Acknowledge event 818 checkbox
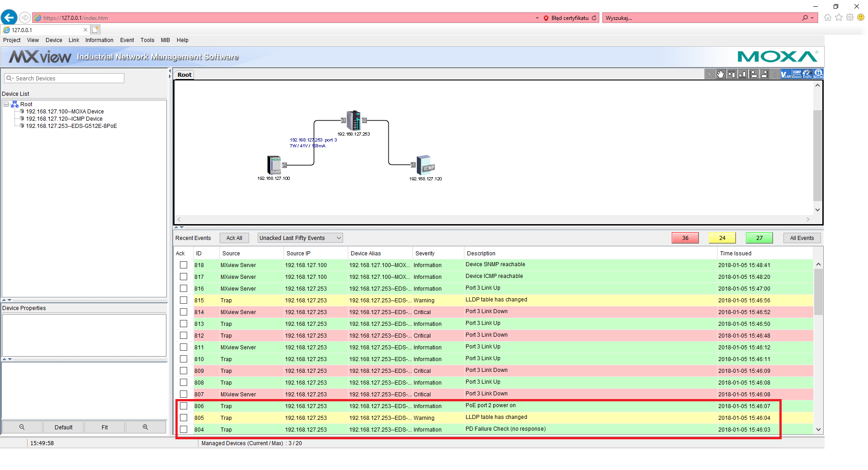The height and width of the screenshot is (470, 868). pos(184,265)
